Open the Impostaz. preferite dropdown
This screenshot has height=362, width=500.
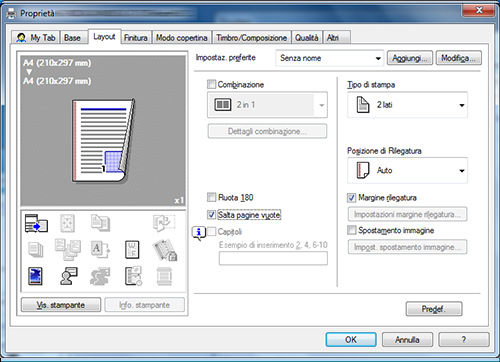(330, 58)
